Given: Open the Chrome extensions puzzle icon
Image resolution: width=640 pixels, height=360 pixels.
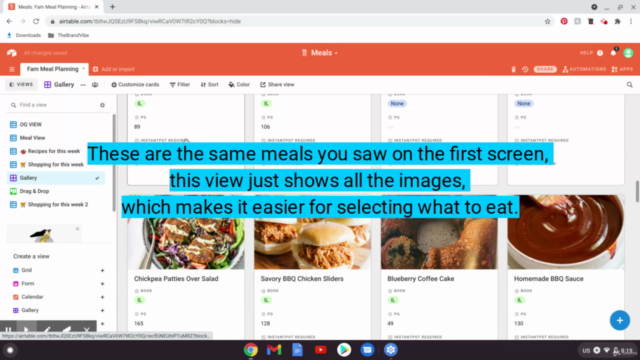Looking at the screenshot, I should click(x=618, y=21).
